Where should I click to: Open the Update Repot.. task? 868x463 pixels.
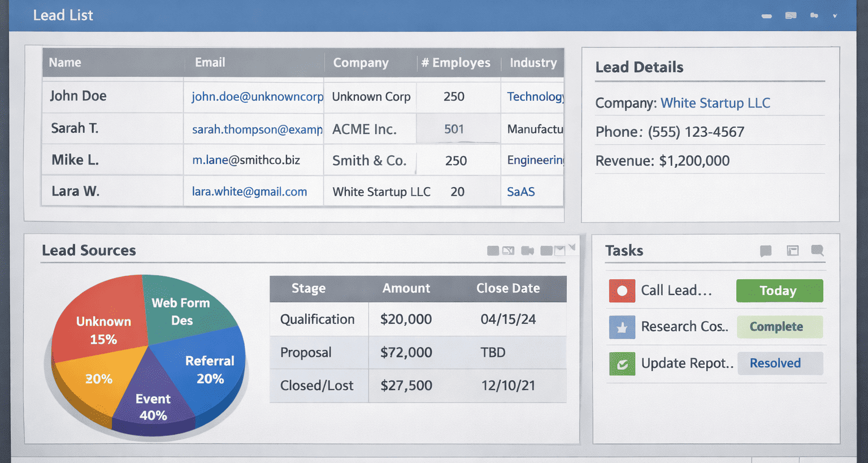point(687,363)
